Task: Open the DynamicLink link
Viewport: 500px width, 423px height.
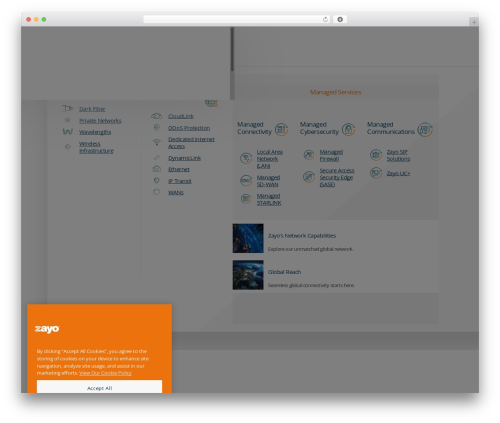Action: 184,158
